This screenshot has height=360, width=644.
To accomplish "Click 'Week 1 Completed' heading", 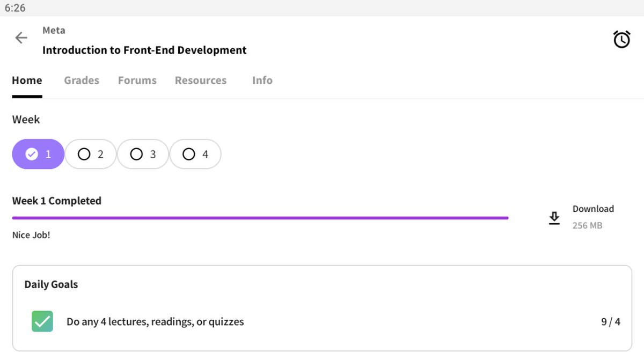I will (x=57, y=201).
